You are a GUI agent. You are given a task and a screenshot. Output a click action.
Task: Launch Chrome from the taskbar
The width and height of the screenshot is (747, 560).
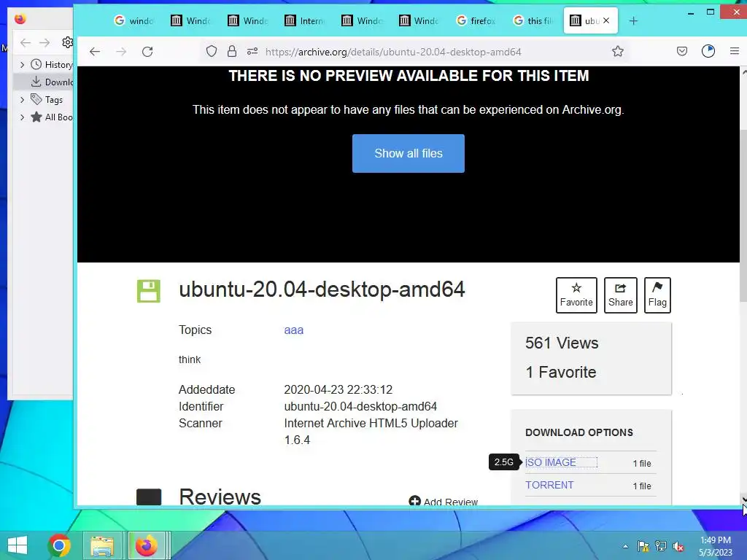[x=59, y=545]
